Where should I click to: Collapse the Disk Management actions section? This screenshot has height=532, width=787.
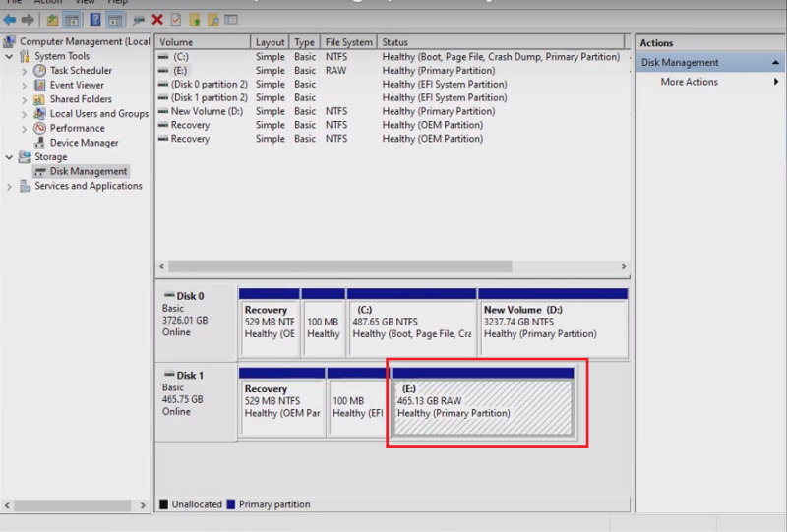click(775, 63)
